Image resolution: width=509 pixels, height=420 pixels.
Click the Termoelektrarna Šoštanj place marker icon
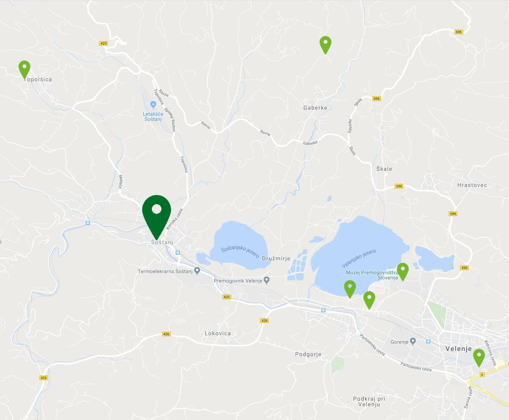coord(197,271)
